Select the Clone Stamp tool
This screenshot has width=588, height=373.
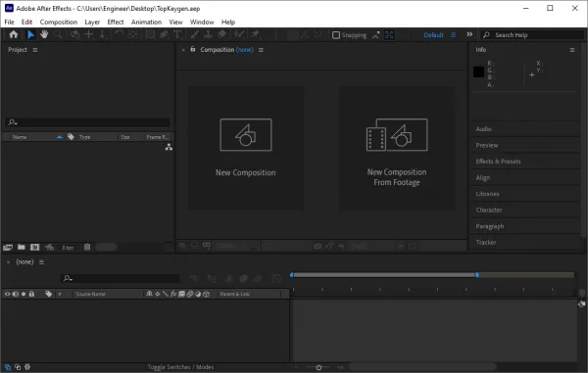pos(208,35)
